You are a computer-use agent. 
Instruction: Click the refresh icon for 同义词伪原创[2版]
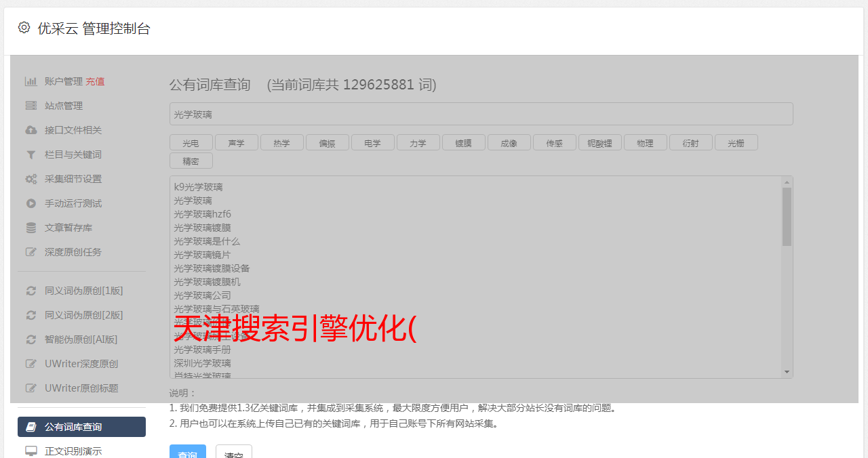pyautogui.click(x=31, y=315)
